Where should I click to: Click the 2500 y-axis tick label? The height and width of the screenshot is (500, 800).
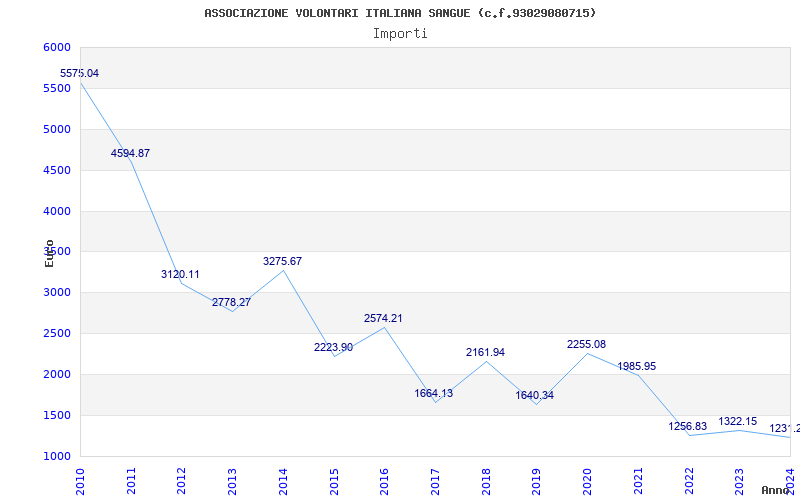(x=56, y=334)
